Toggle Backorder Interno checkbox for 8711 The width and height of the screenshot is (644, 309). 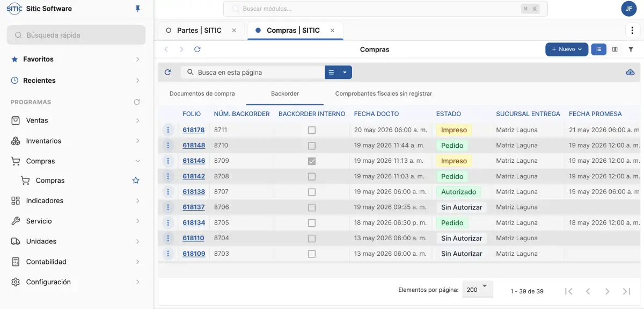(x=312, y=130)
